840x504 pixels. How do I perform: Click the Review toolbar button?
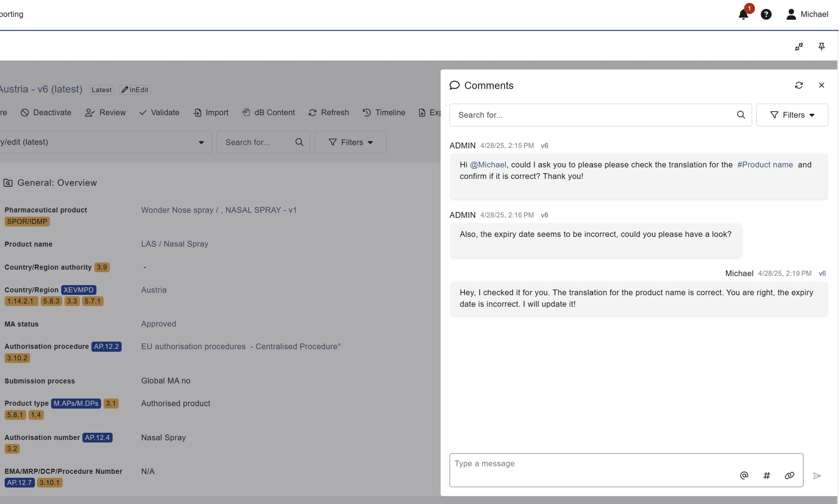(105, 112)
